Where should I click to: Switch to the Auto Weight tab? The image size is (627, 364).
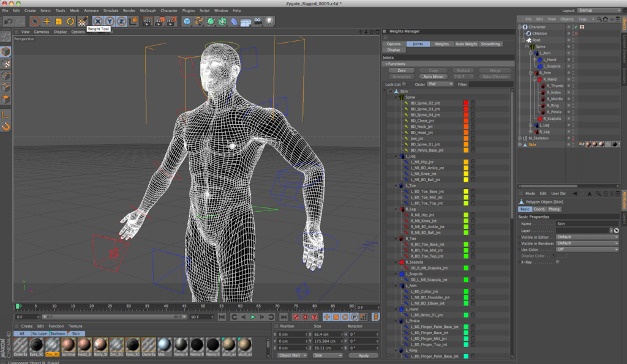(x=466, y=44)
